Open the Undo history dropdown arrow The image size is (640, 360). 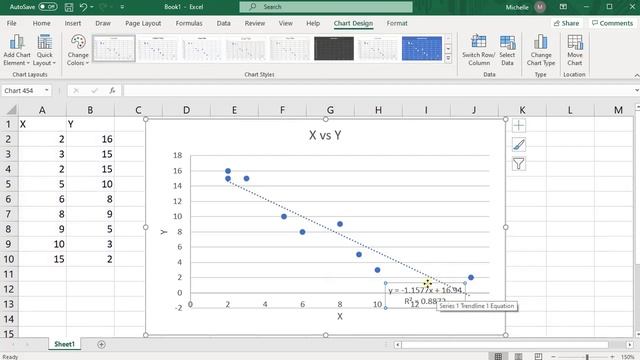pos(92,7)
